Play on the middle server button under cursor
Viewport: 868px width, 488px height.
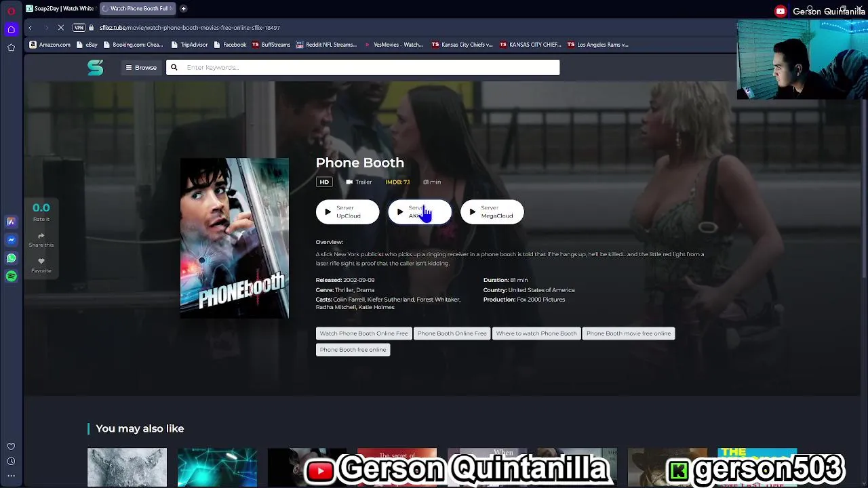click(419, 212)
